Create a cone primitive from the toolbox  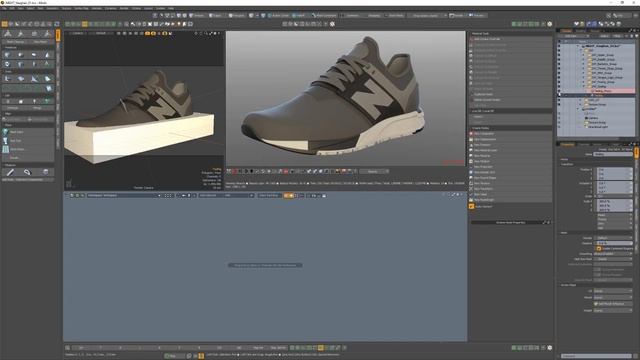(47, 55)
